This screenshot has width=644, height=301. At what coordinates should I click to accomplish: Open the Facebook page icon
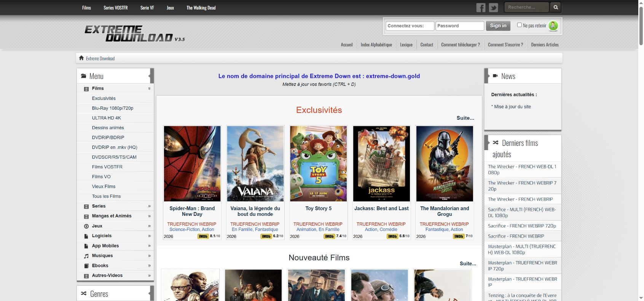pos(481,8)
